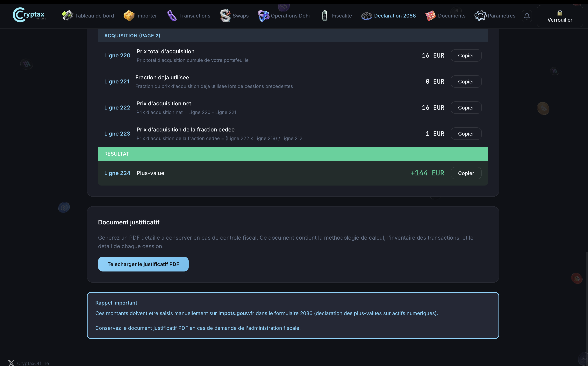The image size is (588, 366).
Task: Click the Transactions chain icon
Action: (x=172, y=16)
